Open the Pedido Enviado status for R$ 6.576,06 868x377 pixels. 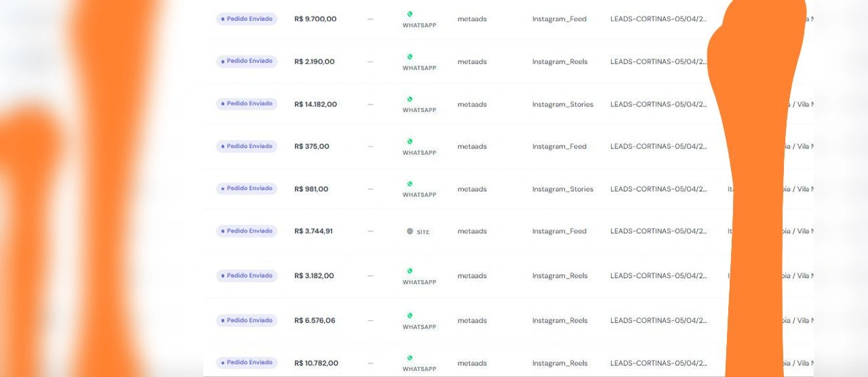click(247, 321)
